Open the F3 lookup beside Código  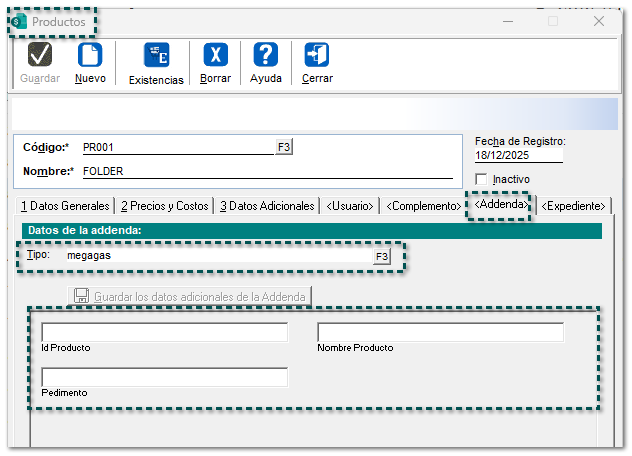click(x=284, y=147)
